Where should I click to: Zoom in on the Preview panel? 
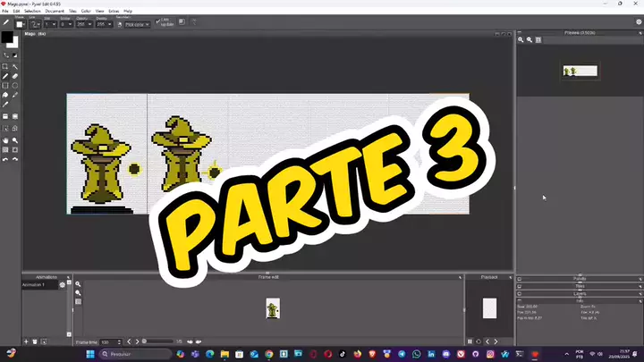521,40
